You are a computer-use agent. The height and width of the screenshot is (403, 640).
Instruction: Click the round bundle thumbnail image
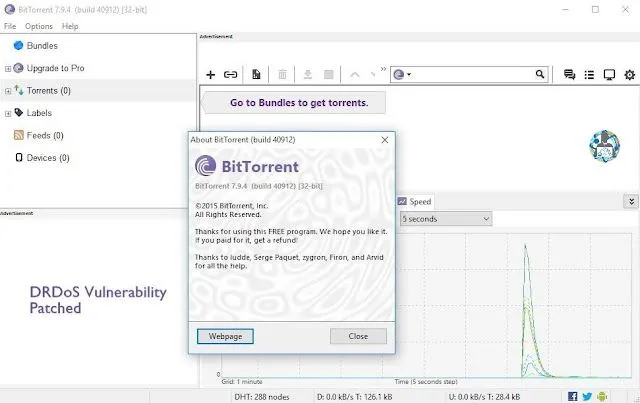604,146
